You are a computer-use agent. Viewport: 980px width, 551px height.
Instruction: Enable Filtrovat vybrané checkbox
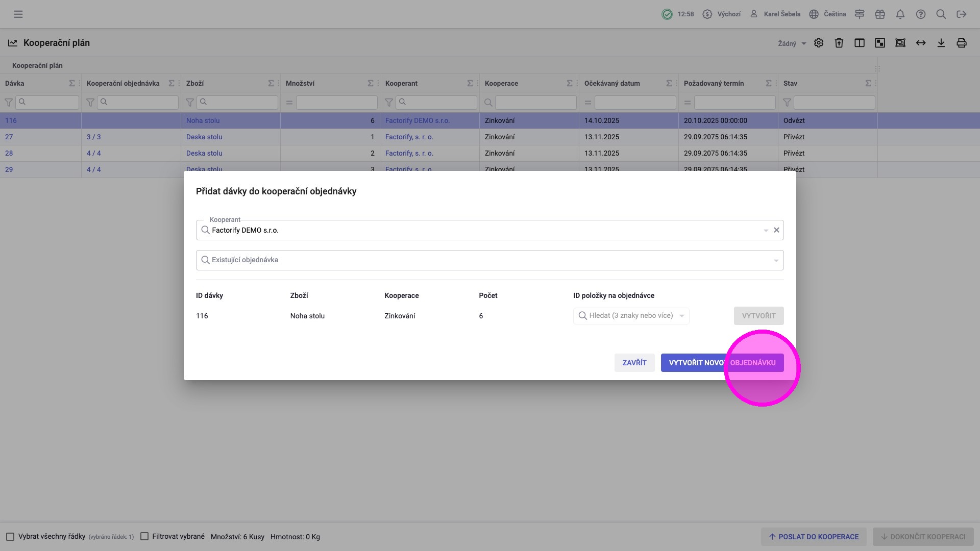click(144, 537)
